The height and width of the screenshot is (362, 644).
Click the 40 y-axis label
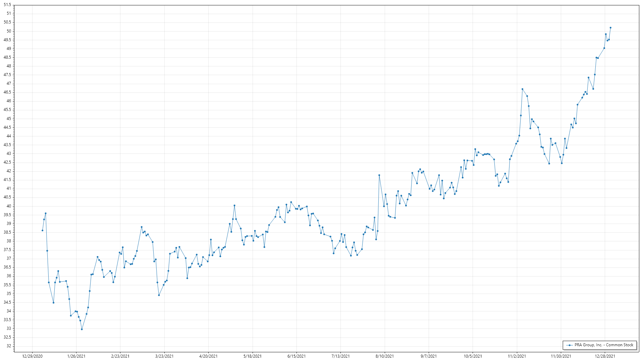pyautogui.click(x=9, y=206)
